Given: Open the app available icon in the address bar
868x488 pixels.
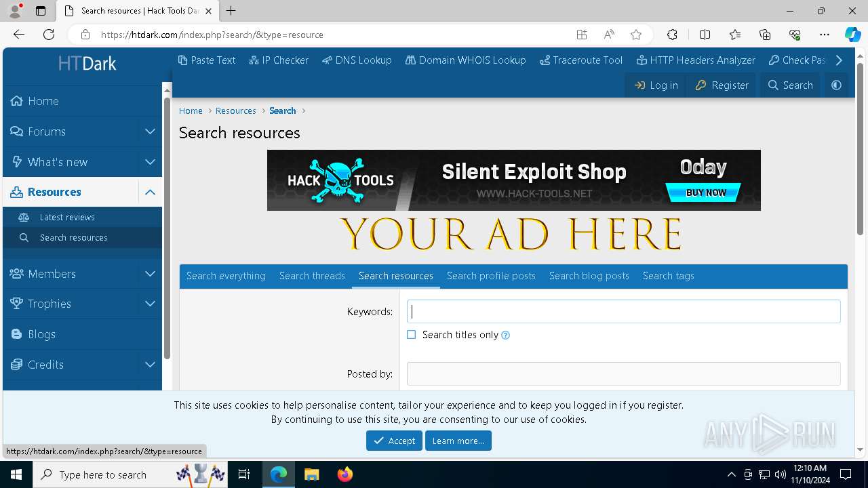Looking at the screenshot, I should pos(582,35).
